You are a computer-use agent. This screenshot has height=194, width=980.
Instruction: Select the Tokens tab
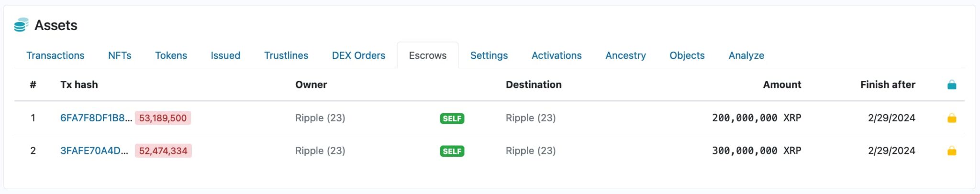point(171,55)
